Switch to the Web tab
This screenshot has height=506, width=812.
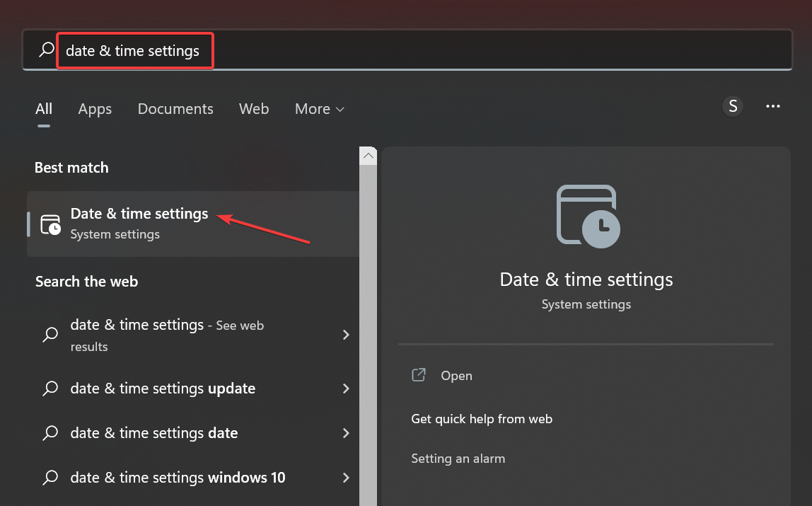(254, 109)
